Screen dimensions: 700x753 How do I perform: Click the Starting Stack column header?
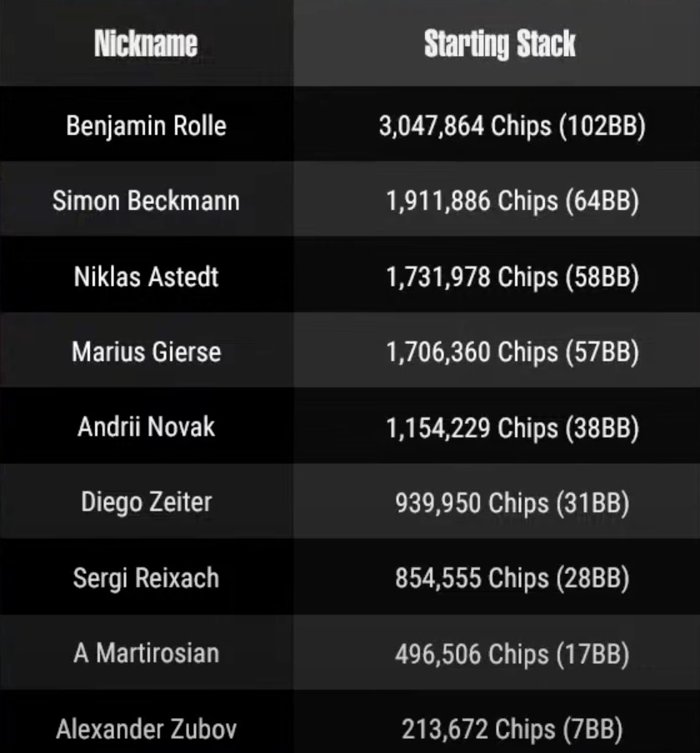pyautogui.click(x=499, y=43)
